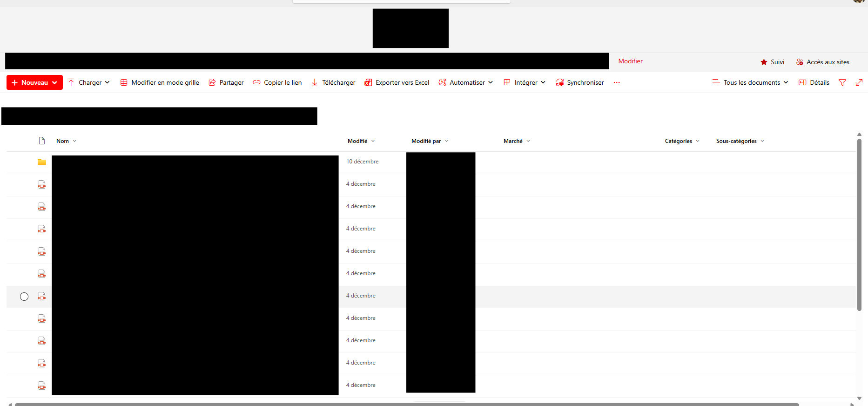Expand the Charger upload menu

89,82
